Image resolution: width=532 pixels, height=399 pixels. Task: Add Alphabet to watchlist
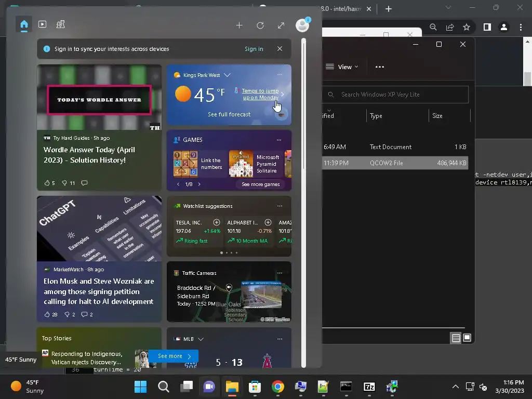(x=268, y=222)
